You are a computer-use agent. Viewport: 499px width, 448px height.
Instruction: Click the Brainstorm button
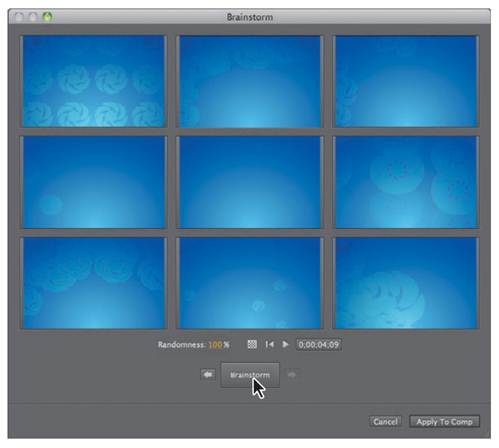(250, 375)
